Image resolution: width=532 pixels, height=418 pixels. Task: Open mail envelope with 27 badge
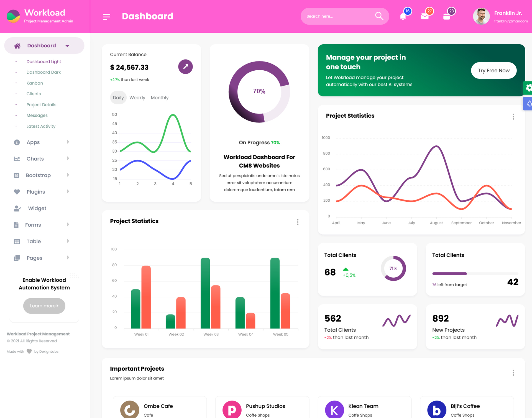coord(425,16)
